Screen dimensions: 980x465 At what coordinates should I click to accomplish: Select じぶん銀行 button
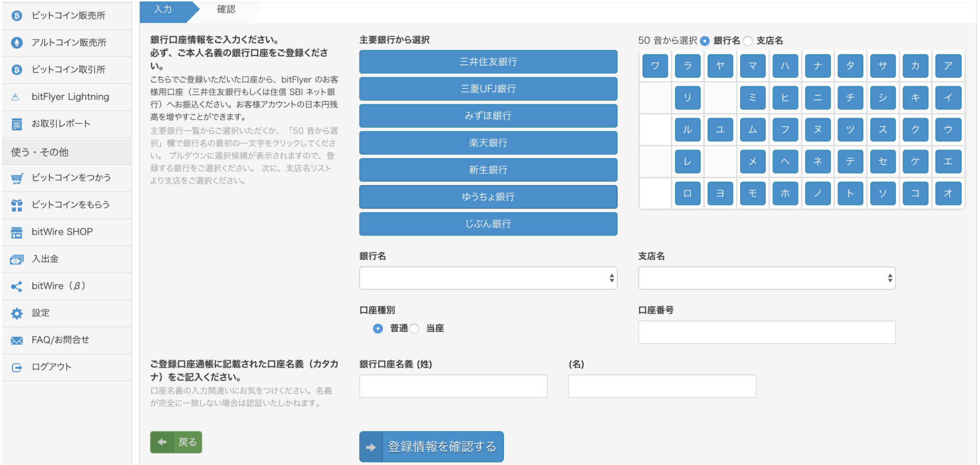(x=488, y=224)
